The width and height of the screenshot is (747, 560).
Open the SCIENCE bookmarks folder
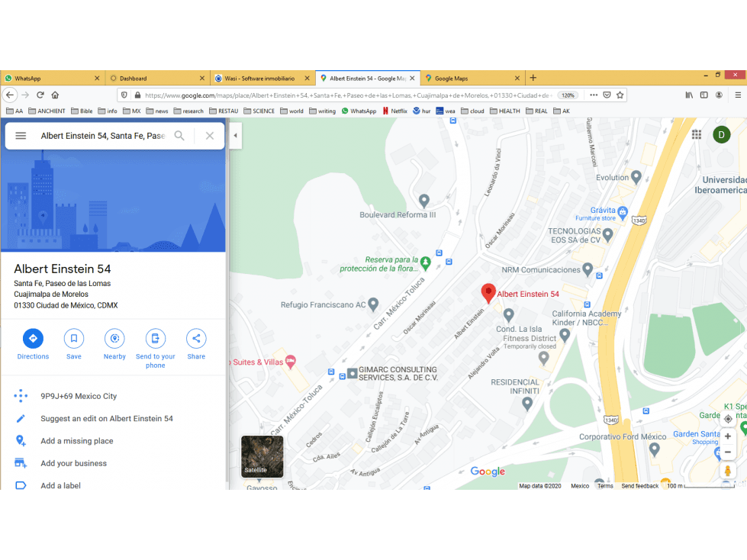click(259, 111)
